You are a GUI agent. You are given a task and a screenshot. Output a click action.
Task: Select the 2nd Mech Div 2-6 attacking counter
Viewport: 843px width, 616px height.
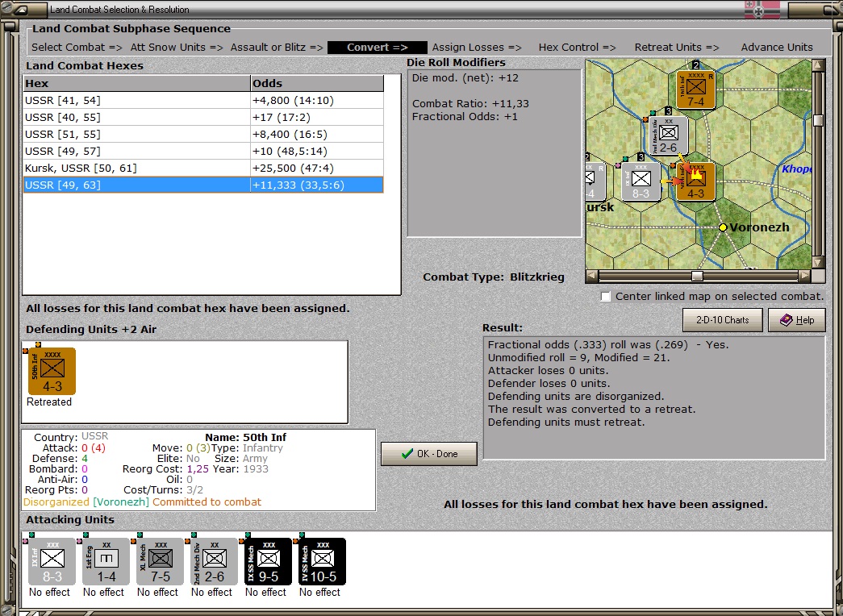coord(214,562)
